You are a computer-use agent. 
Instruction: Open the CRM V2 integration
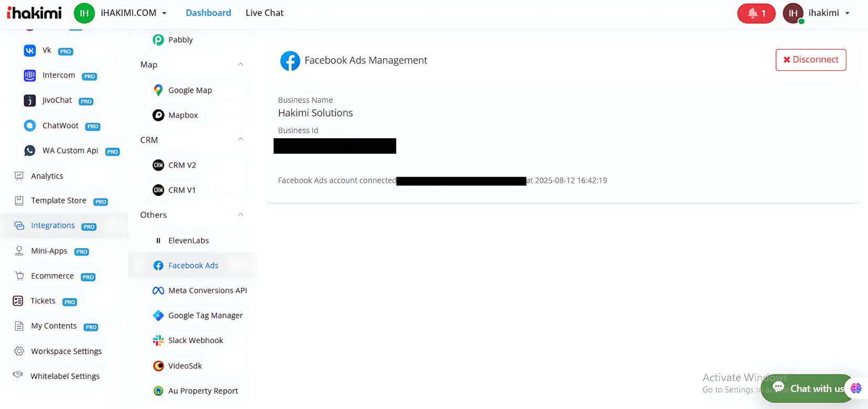tap(182, 165)
